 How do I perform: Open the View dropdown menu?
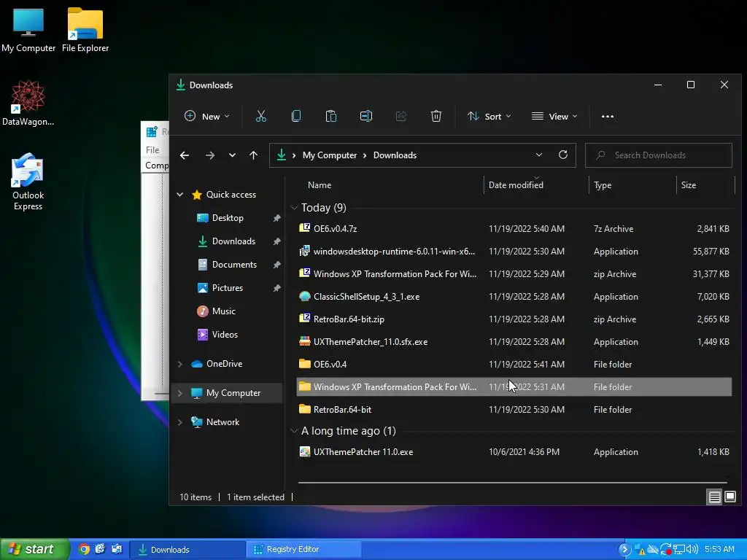point(554,116)
